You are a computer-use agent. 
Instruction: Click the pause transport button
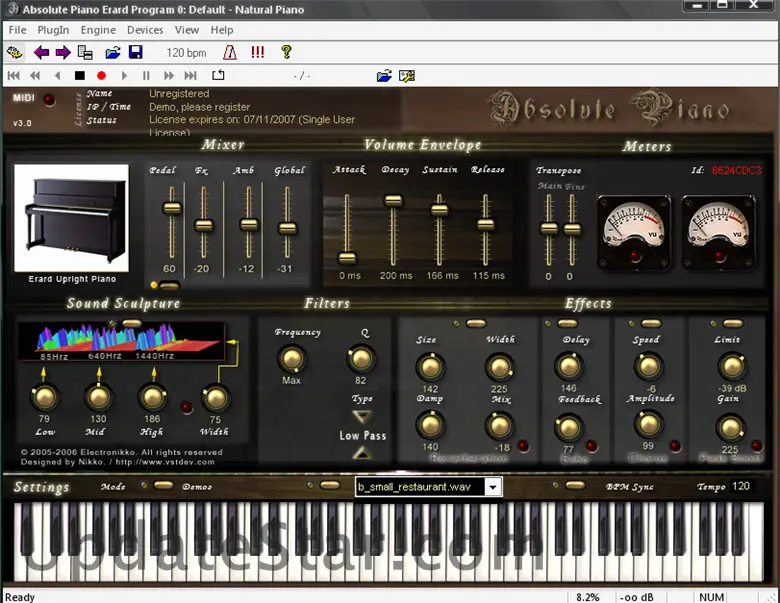(x=146, y=76)
